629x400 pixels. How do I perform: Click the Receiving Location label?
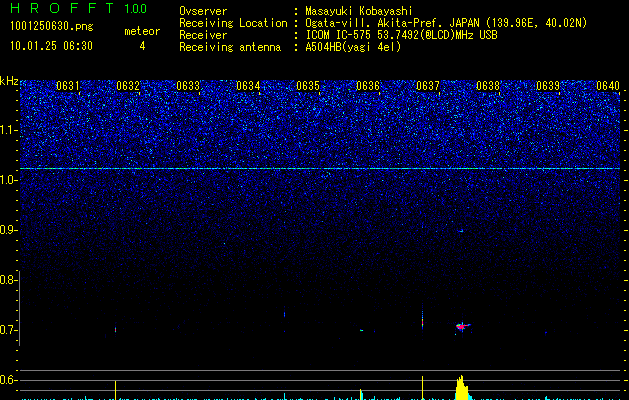point(233,23)
